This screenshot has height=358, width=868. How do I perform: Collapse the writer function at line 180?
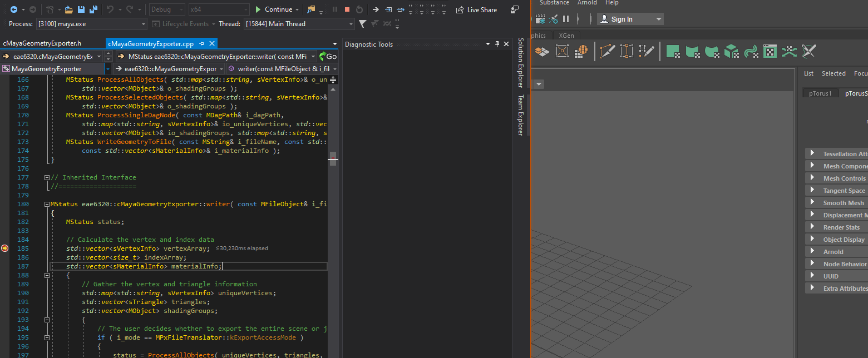47,204
